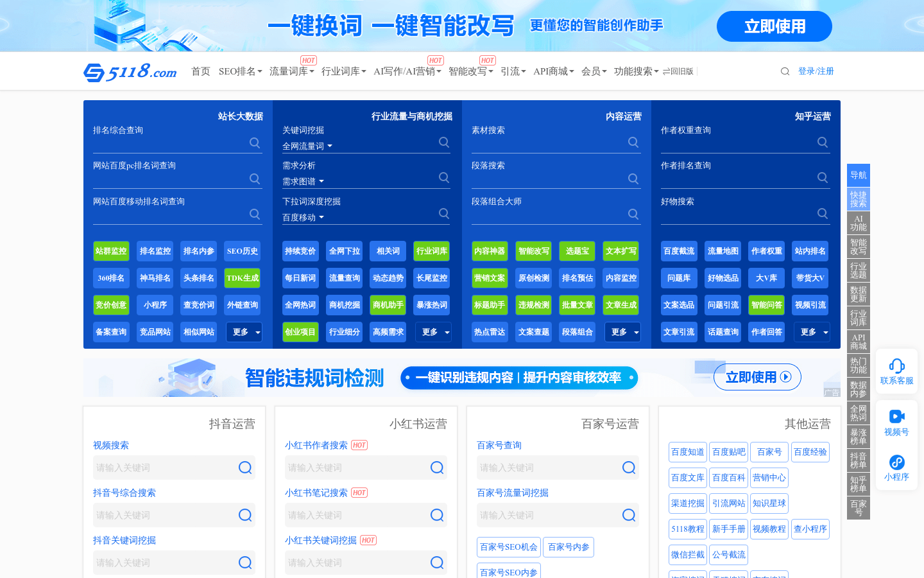The width and height of the screenshot is (924, 578).
Task: Jump to 暴涨榜单 in side navigation
Action: click(x=859, y=437)
